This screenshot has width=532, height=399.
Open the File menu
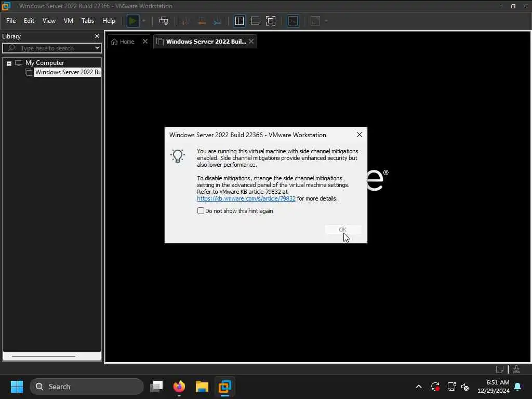(x=11, y=21)
